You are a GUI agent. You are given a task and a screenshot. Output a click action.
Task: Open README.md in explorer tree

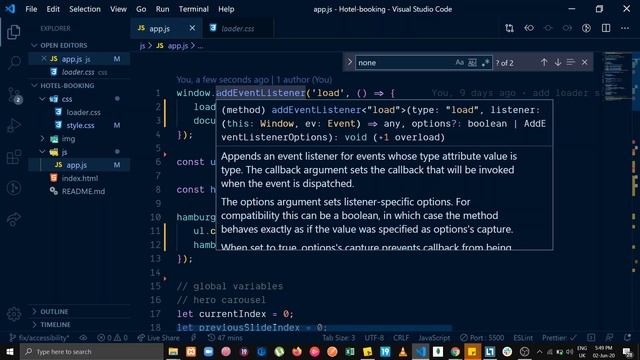tap(83, 191)
